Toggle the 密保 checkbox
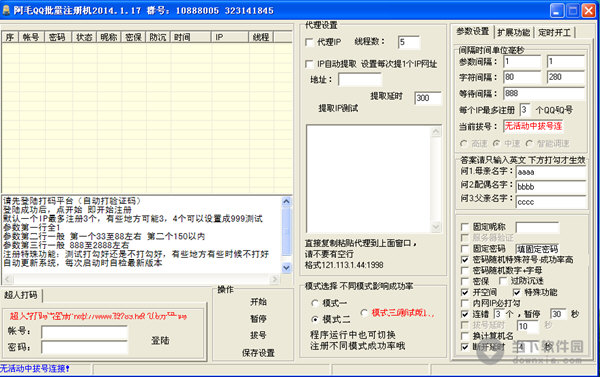This screenshot has width=600, height=377. (465, 281)
